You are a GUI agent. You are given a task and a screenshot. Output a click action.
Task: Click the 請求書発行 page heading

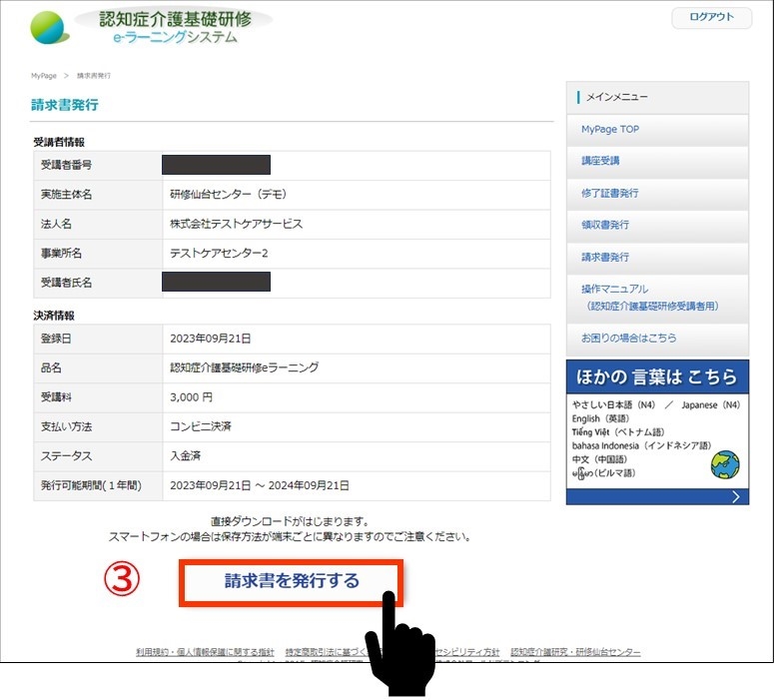click(x=65, y=105)
